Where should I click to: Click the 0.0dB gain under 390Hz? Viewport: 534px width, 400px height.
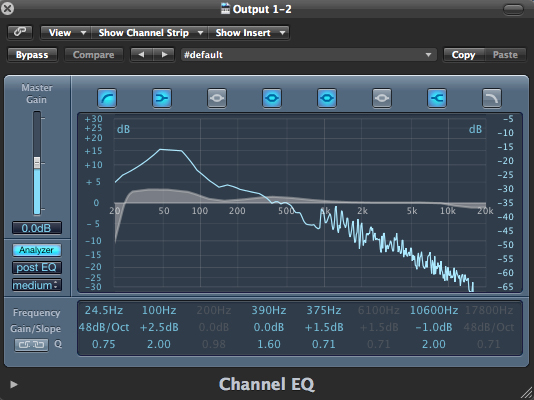point(269,327)
